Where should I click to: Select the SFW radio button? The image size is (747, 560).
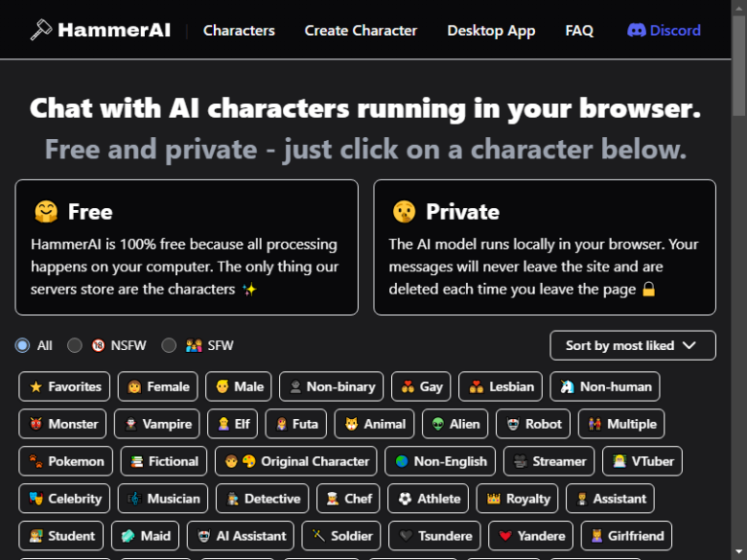pos(168,345)
